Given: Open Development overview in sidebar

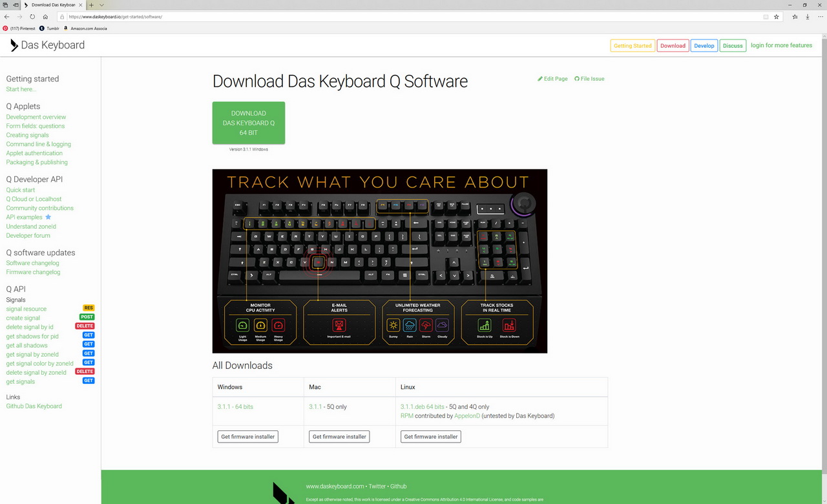Looking at the screenshot, I should (36, 117).
